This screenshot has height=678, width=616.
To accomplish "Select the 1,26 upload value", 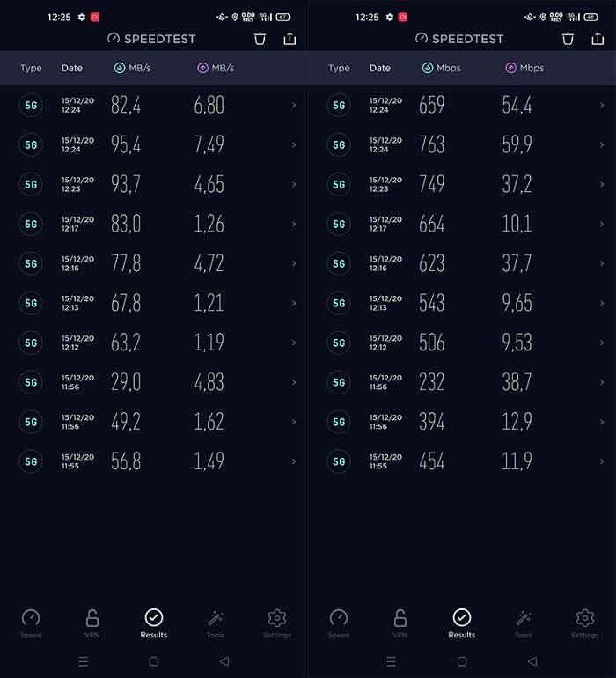I will [x=209, y=224].
